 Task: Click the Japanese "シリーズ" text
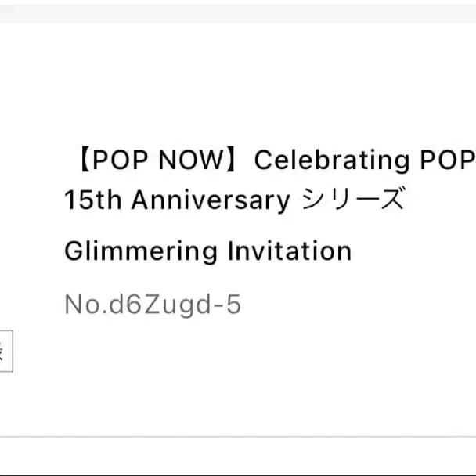click(x=353, y=201)
